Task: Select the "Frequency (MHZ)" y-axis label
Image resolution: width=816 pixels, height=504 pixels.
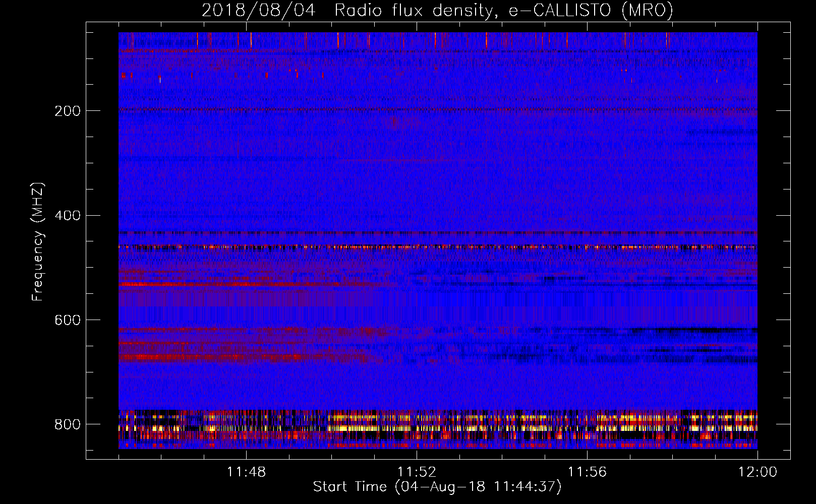Action: coord(37,242)
